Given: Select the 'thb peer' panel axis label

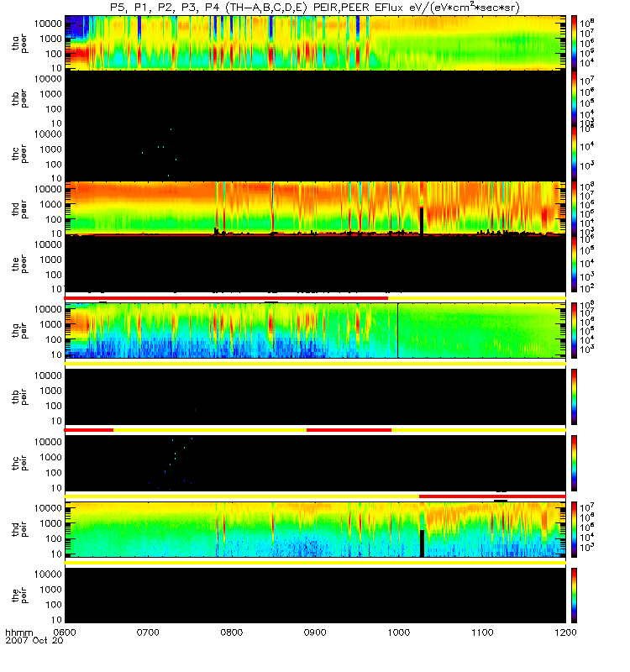Looking at the screenshot, I should tap(19, 98).
